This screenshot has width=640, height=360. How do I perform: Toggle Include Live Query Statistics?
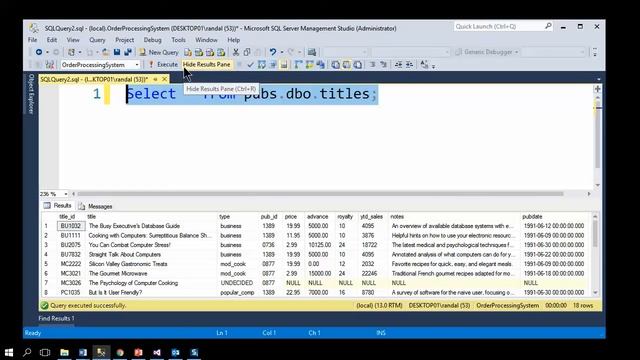309,64
